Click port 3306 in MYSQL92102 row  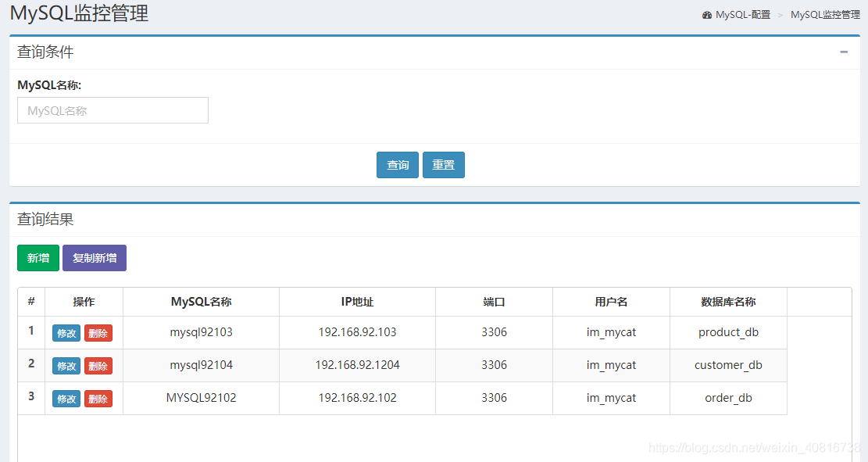click(494, 398)
